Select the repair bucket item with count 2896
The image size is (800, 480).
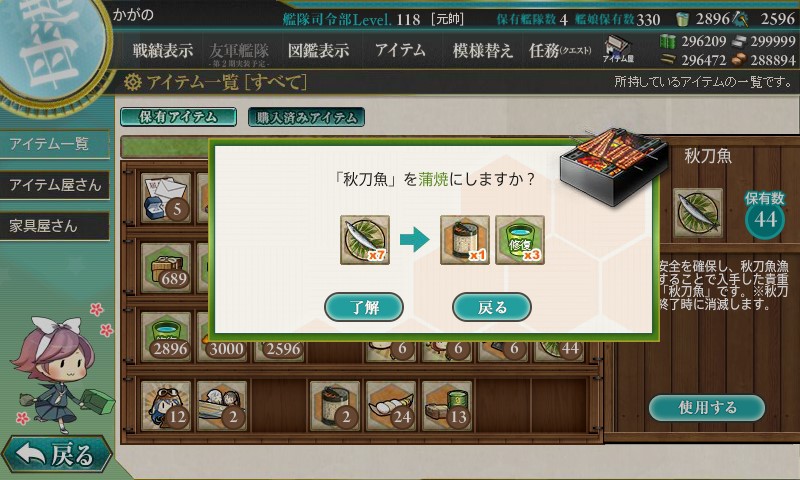(x=166, y=337)
